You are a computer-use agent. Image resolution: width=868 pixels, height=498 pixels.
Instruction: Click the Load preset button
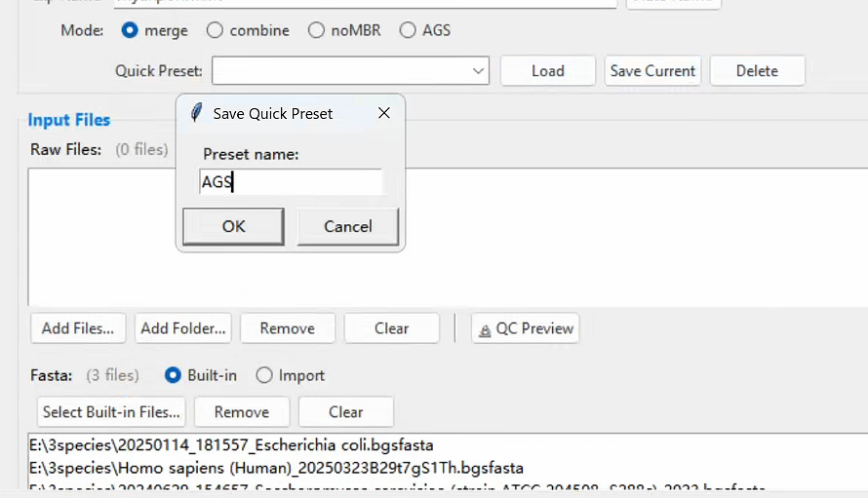point(548,71)
